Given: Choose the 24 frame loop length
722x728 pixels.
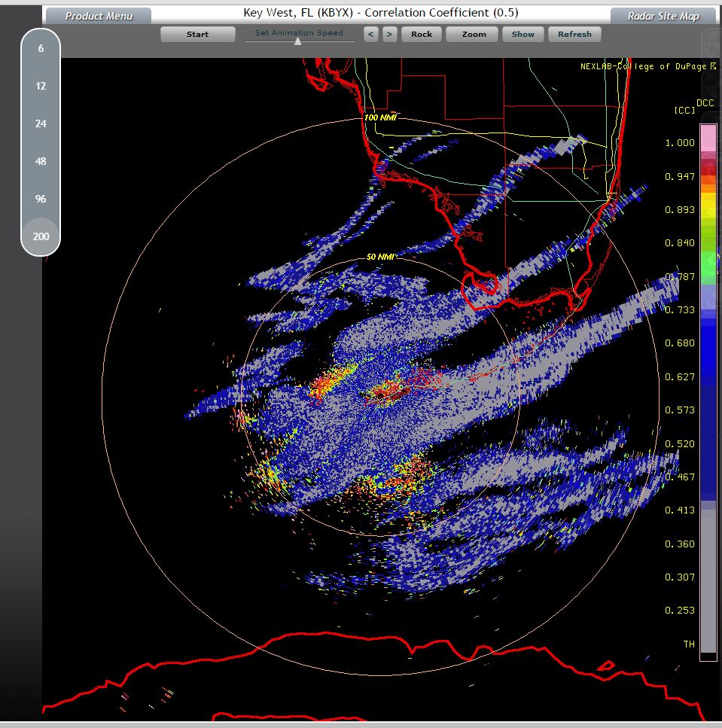Looking at the screenshot, I should (41, 123).
